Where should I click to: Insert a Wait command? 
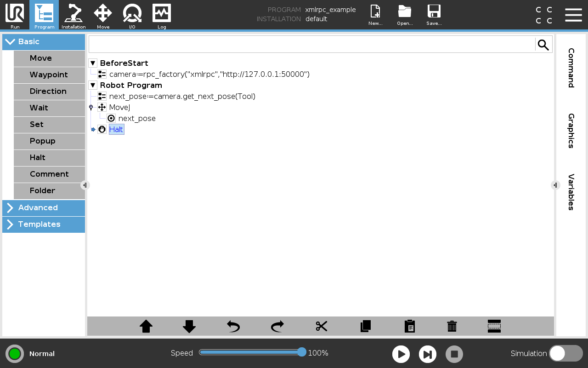tap(49, 108)
